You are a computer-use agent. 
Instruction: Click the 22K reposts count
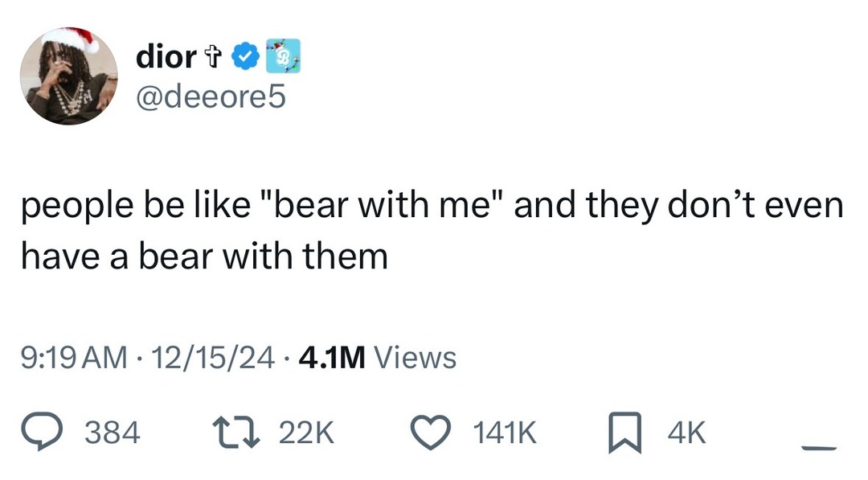306,434
